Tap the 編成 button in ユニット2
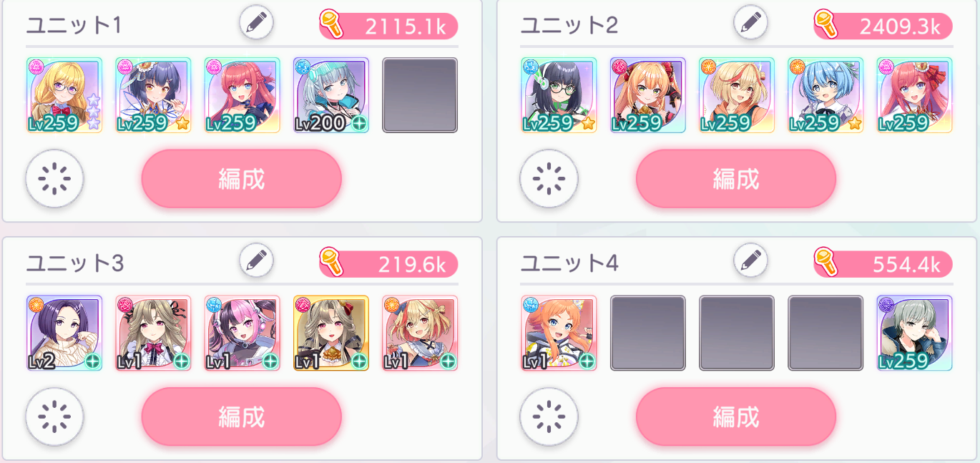The height and width of the screenshot is (463, 980). tap(736, 179)
